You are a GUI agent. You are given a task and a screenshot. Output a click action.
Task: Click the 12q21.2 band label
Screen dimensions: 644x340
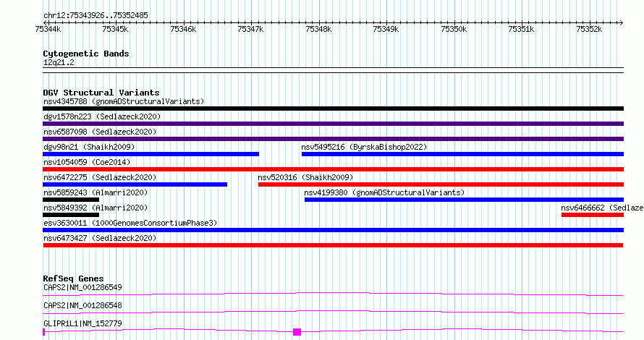pyautogui.click(x=59, y=62)
